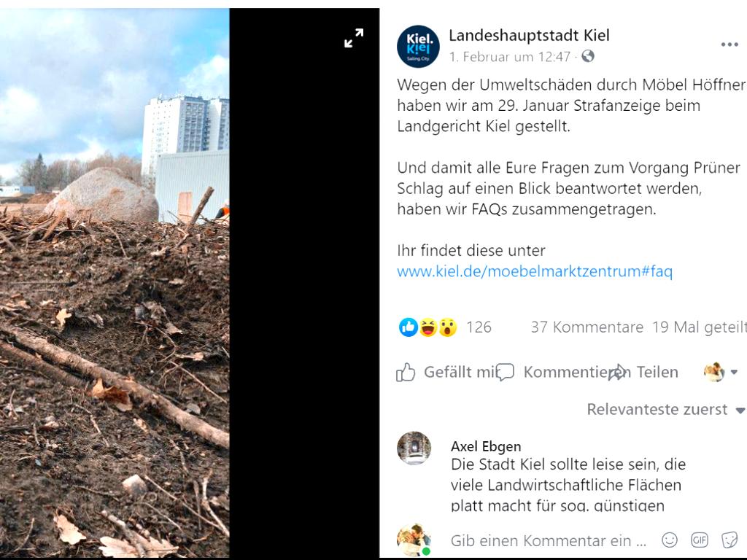This screenshot has width=747, height=560.
Task: Show the 37 Kommentare comments list
Action: click(x=587, y=327)
